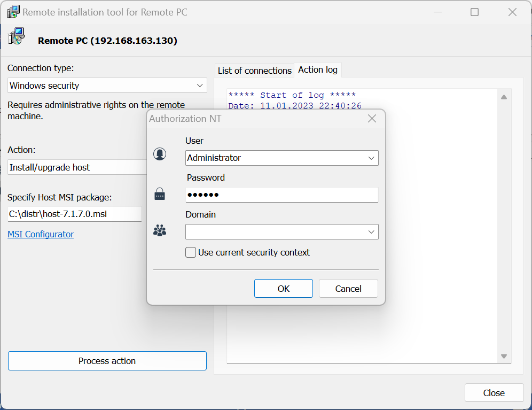
Task: Click the installer icon next to Remote PC heading
Action: [17, 37]
